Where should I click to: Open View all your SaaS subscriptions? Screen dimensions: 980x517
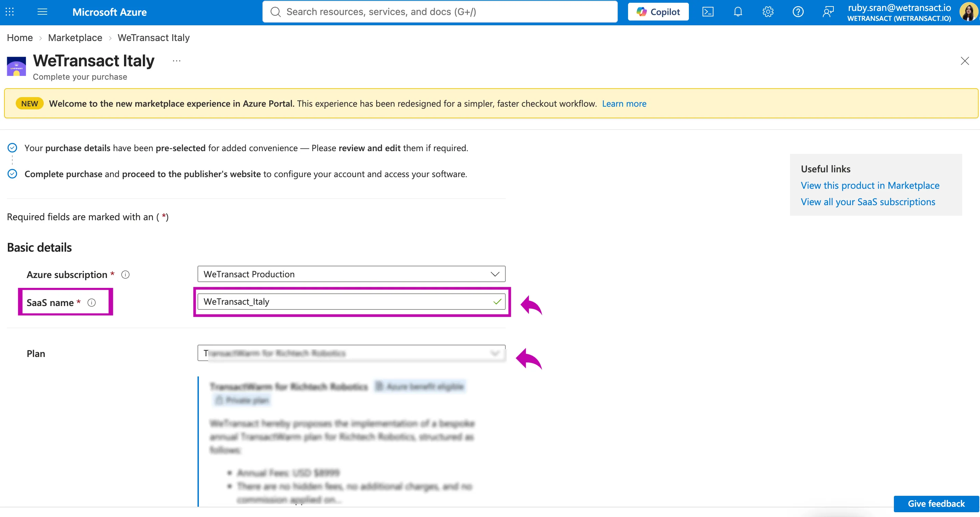(x=868, y=202)
